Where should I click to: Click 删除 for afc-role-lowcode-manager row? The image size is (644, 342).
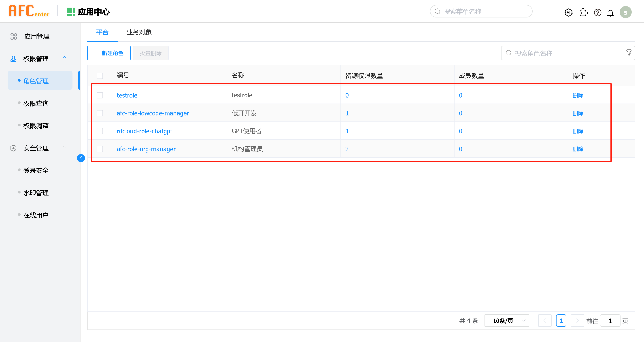[x=578, y=113]
